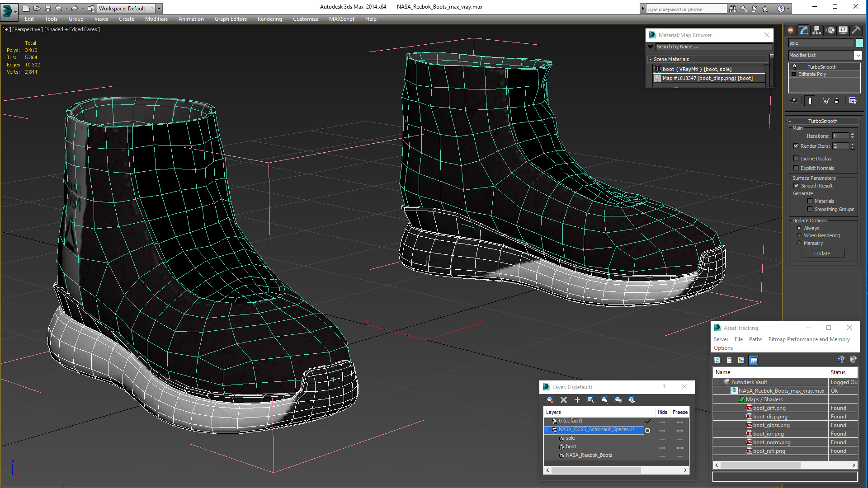
Task: Select boot VRayMtl material entry
Action: (x=709, y=69)
